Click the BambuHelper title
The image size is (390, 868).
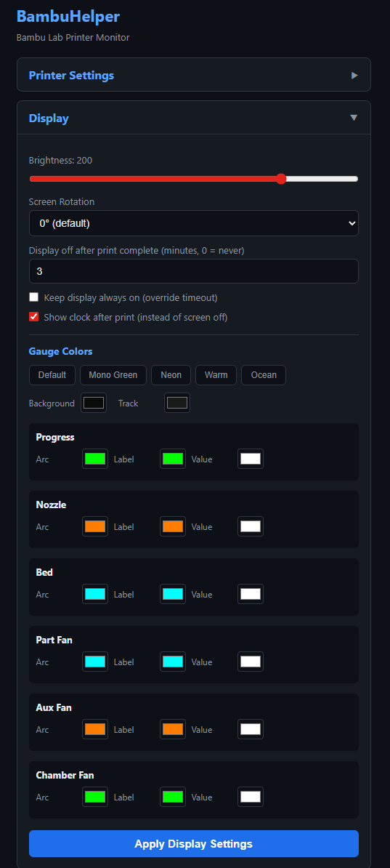[68, 17]
